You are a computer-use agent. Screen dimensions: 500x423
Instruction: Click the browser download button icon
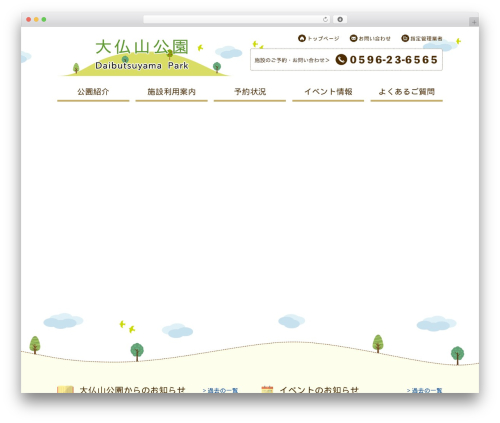coord(340,20)
